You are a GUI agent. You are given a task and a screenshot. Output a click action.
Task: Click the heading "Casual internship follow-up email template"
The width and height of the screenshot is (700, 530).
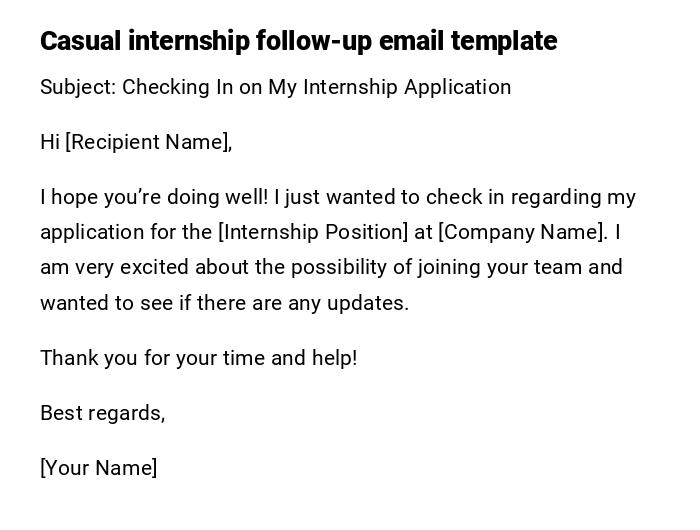[298, 41]
